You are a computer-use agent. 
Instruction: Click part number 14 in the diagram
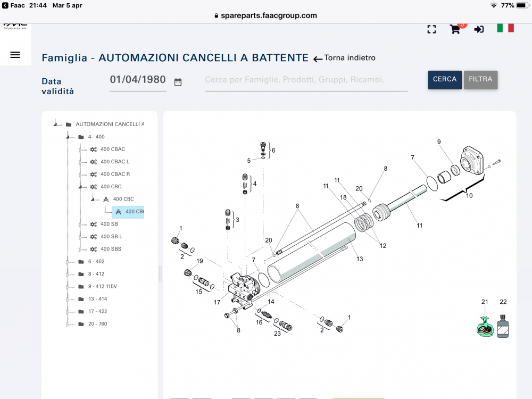[x=271, y=302]
